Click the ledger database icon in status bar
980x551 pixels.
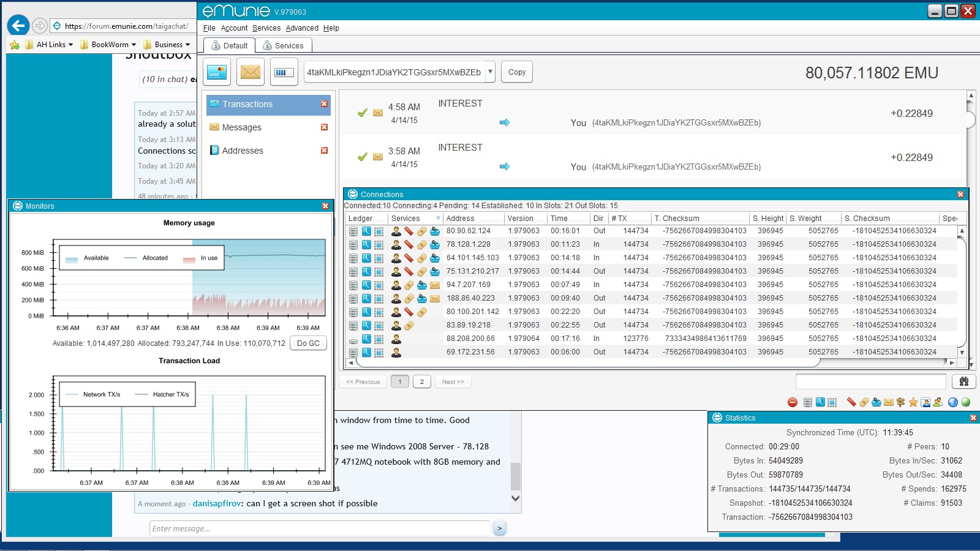click(808, 402)
